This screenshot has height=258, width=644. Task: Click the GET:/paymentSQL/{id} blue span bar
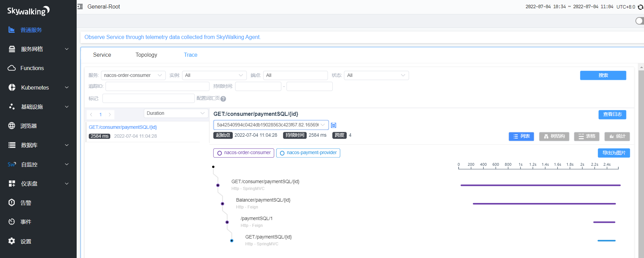click(606, 241)
